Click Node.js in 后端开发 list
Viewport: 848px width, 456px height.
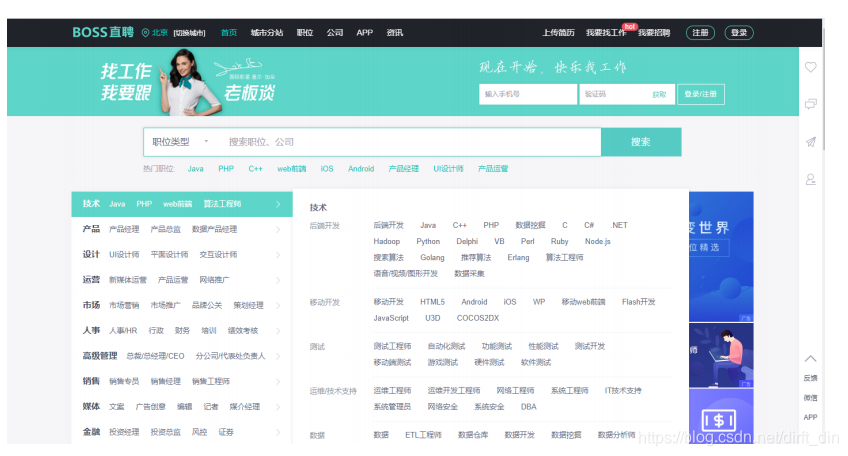click(x=598, y=241)
